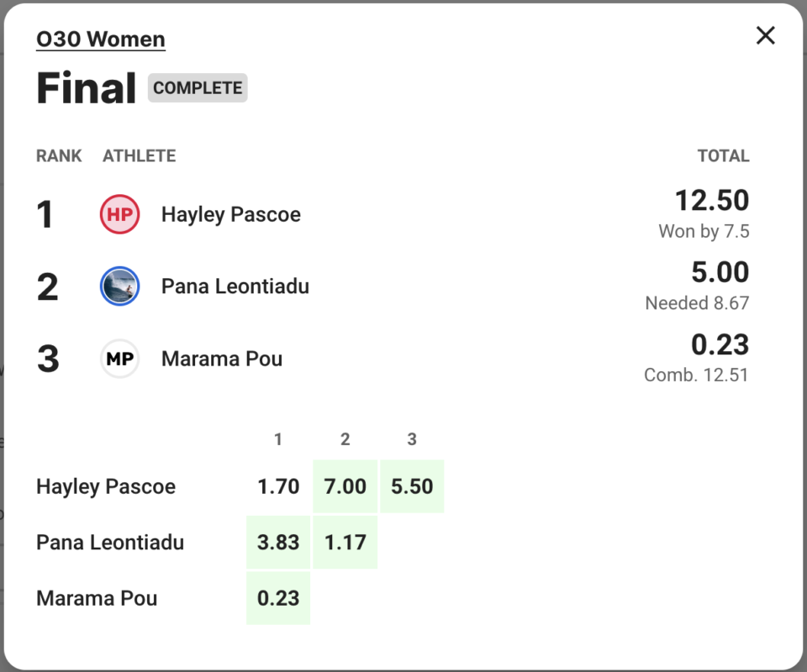The width and height of the screenshot is (807, 672).
Task: Close the Final results dialog
Action: tap(765, 35)
